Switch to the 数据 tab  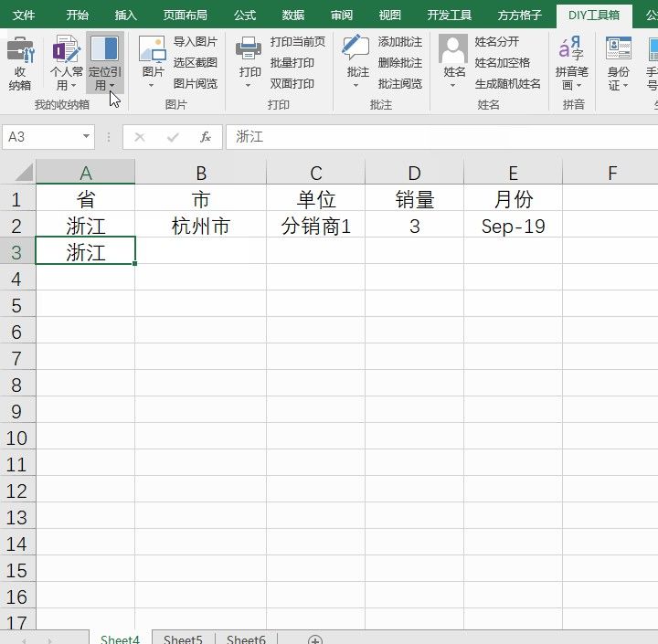point(293,16)
